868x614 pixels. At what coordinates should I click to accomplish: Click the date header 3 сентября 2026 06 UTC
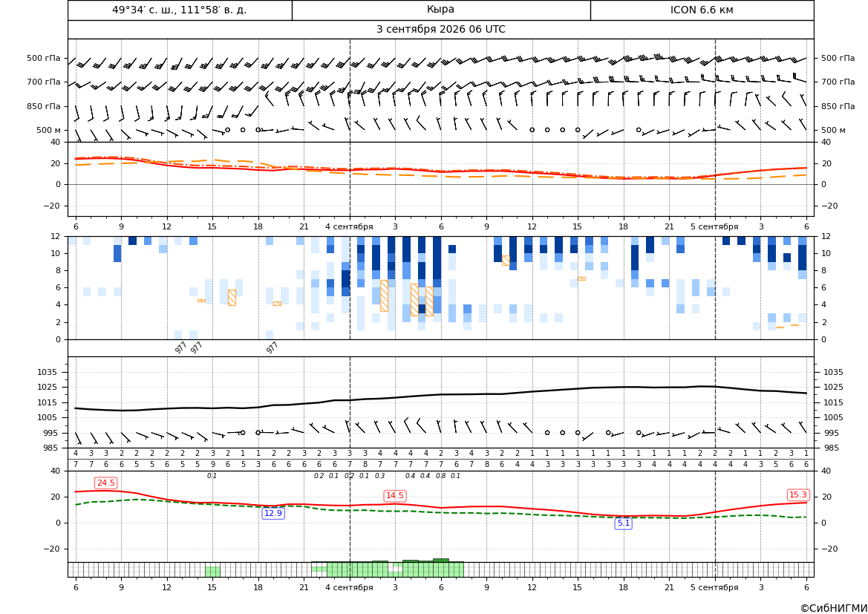pos(440,30)
